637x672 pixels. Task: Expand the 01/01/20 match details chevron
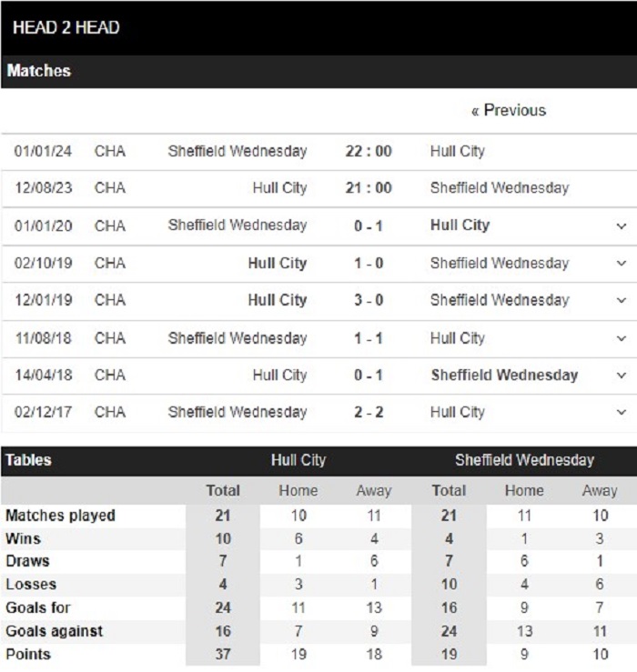(x=622, y=226)
